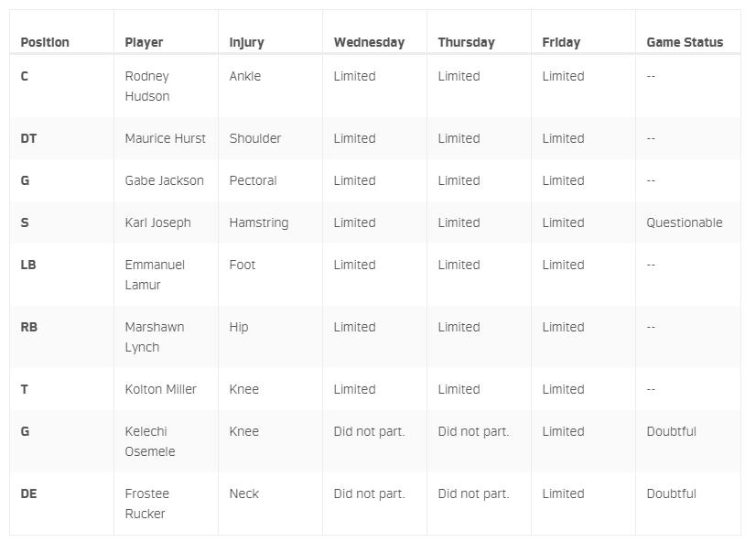756x553 pixels.
Task: Click the Game Status column header
Action: 685,42
